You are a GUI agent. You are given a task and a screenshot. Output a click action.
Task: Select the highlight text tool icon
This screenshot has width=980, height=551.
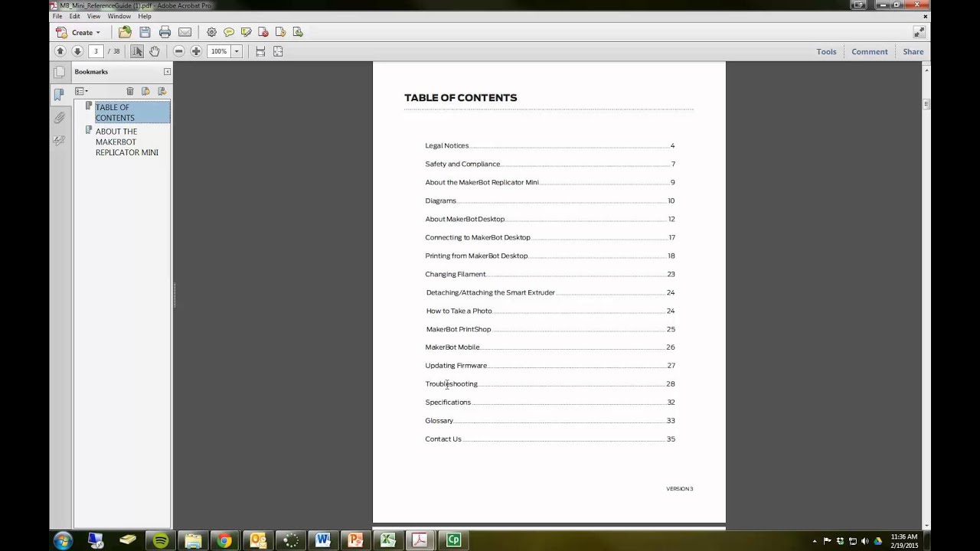(246, 32)
